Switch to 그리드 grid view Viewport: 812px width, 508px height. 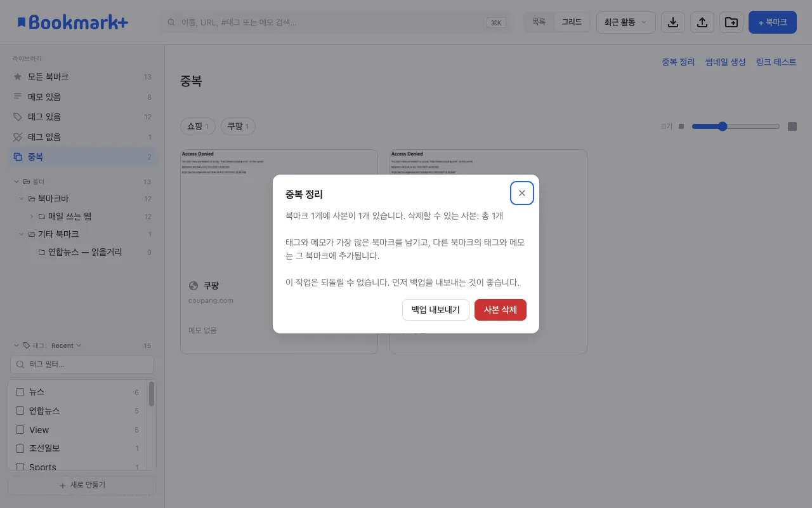tap(572, 22)
